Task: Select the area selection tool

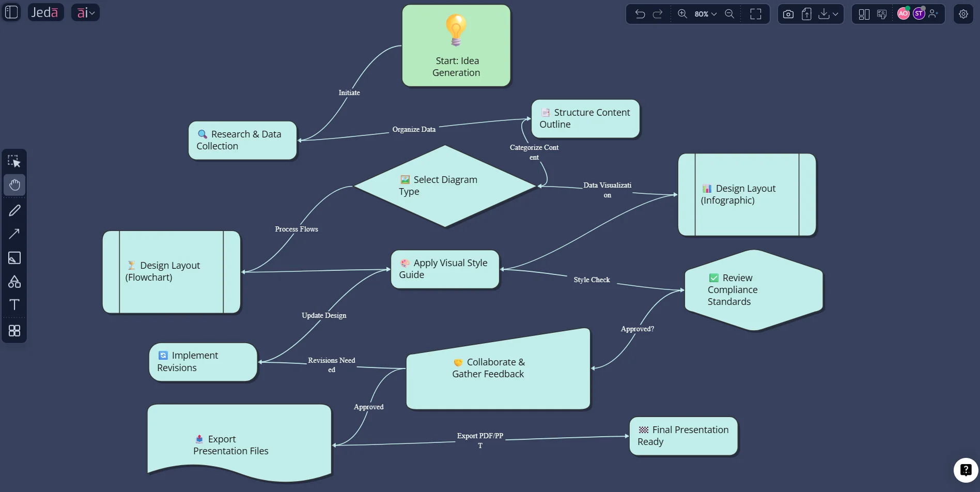Action: [14, 161]
